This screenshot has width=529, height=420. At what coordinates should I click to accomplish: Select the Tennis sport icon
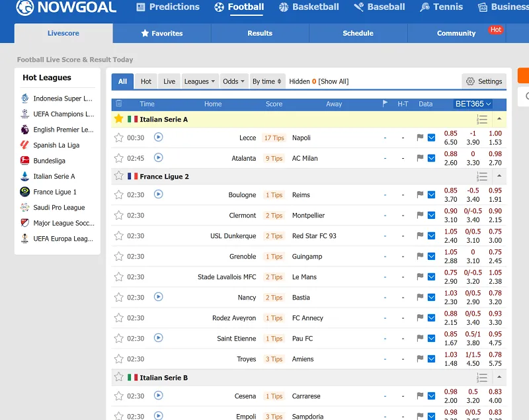click(424, 7)
